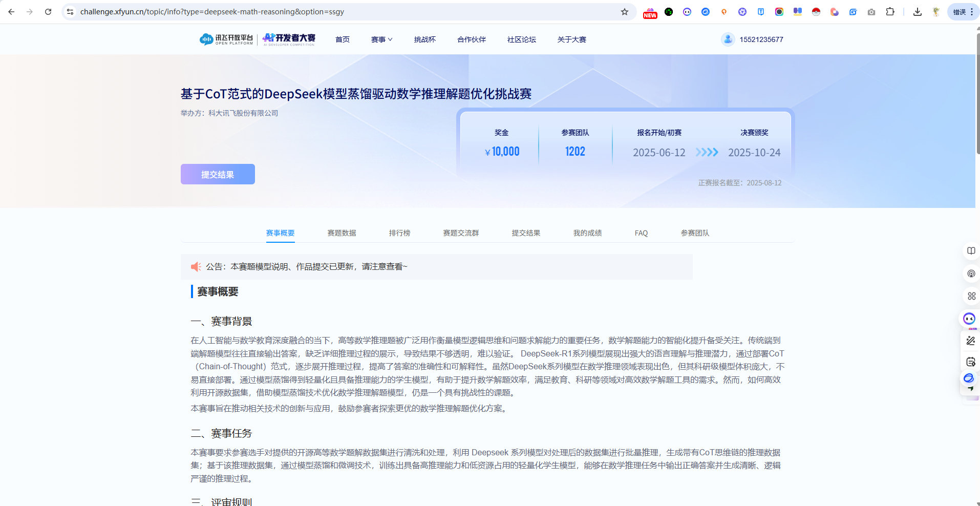Open the blue T translate extension icon
980x506 pixels.
[x=761, y=12]
